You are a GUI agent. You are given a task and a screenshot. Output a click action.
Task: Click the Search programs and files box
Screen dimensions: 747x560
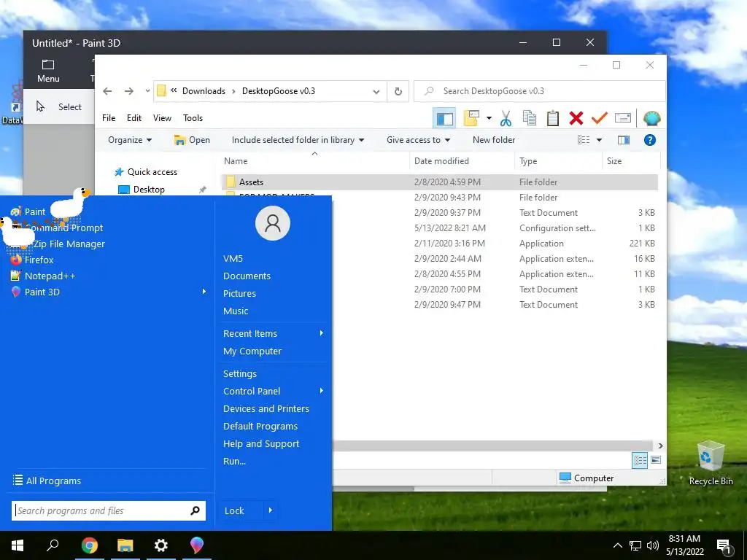click(x=109, y=510)
